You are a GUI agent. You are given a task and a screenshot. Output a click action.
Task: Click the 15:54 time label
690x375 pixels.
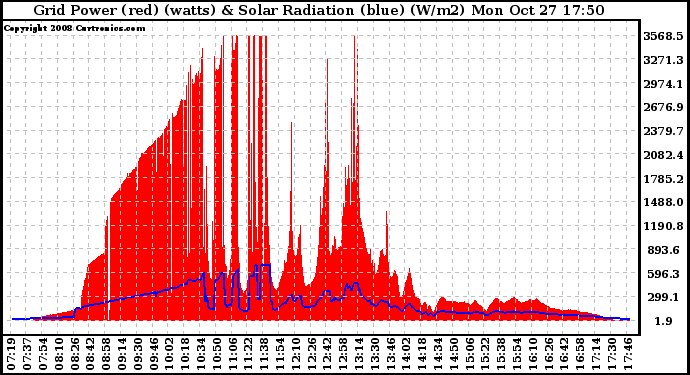point(517,354)
